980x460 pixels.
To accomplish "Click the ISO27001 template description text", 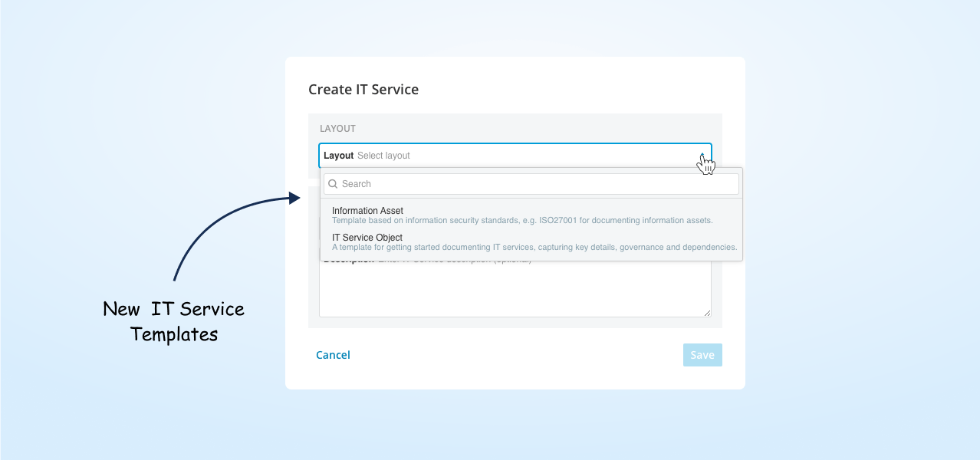I will (x=522, y=221).
